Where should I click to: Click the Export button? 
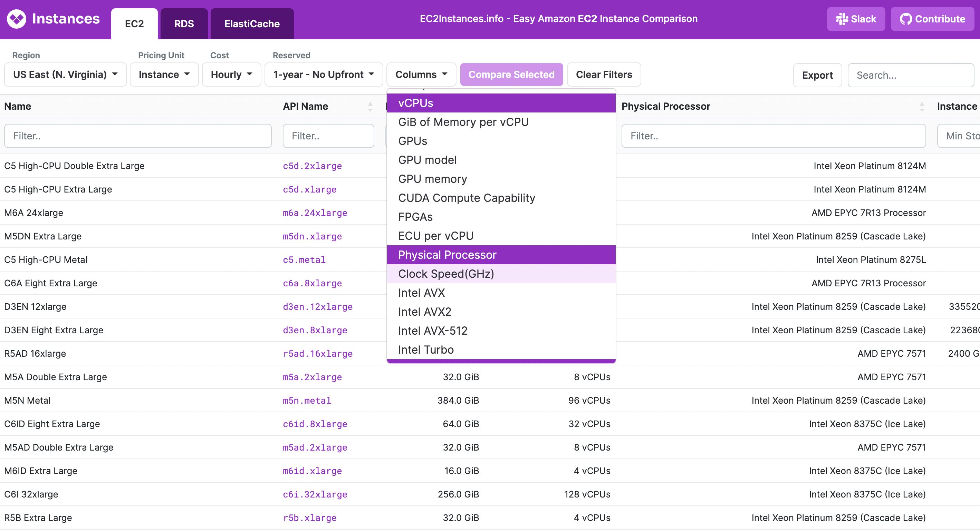tap(817, 75)
